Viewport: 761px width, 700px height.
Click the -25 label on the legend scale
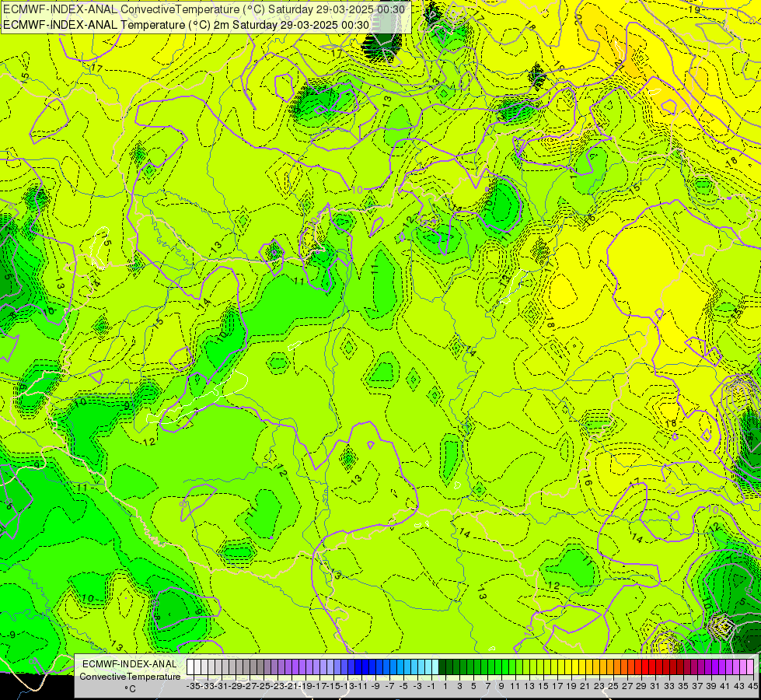click(264, 686)
